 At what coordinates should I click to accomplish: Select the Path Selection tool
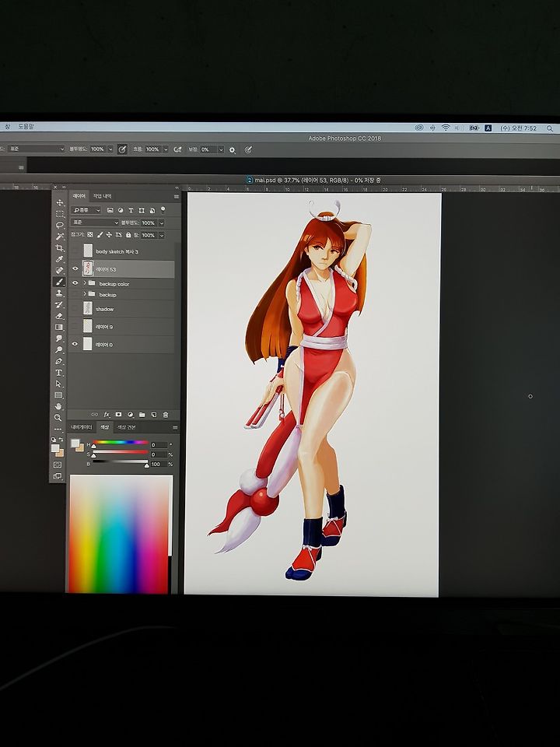[x=58, y=384]
